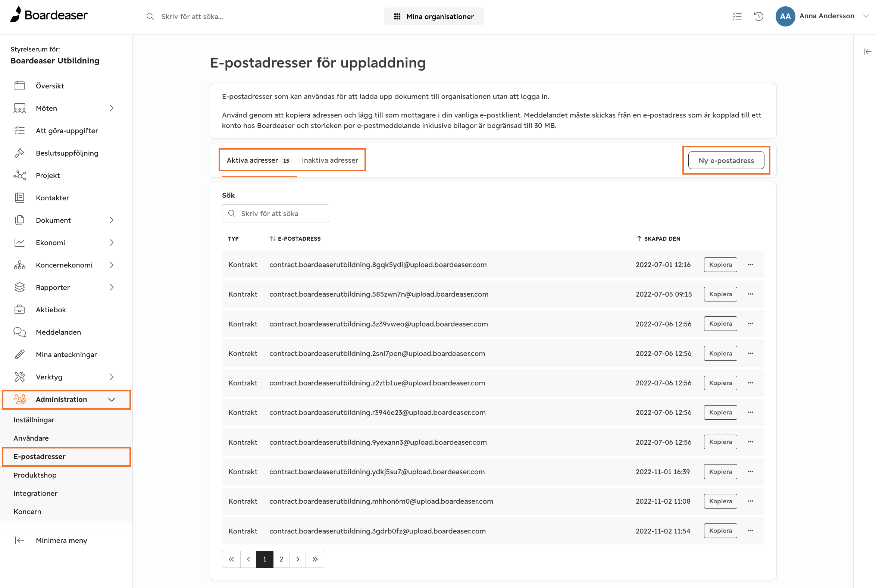Collapse the right panel arrow icon
The image size is (876, 588).
[867, 51]
